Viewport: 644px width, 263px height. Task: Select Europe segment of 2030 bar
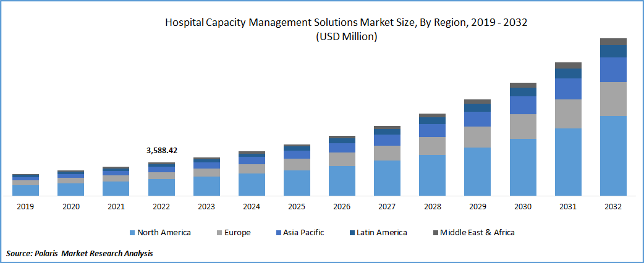tap(523, 127)
